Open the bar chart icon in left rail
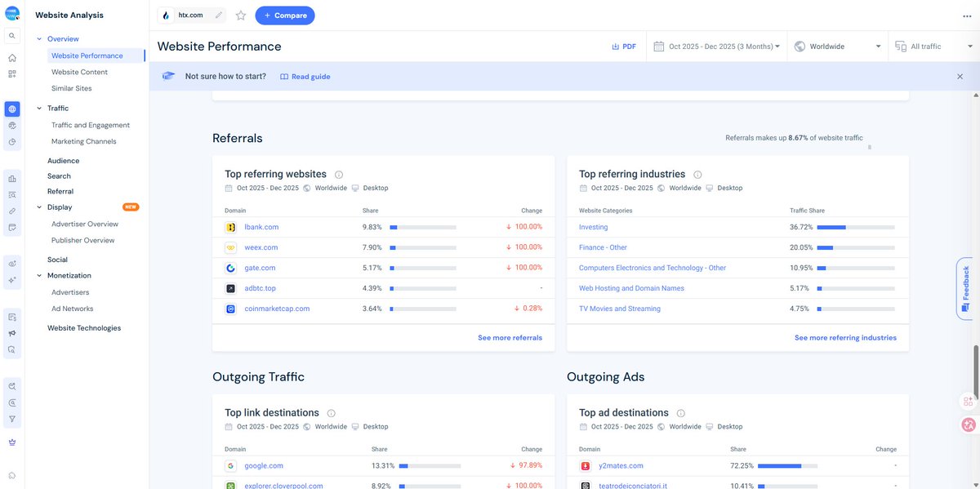This screenshot has height=489, width=980. coord(11,179)
